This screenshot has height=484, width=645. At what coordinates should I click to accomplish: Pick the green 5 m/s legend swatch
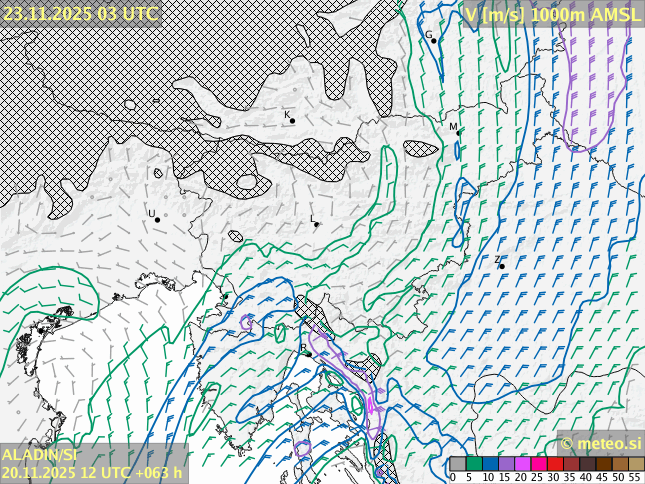(x=473, y=464)
